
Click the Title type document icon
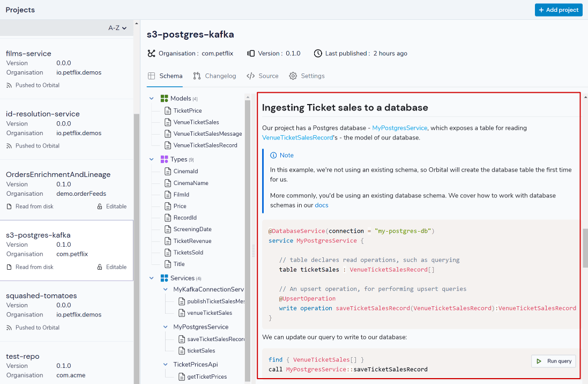click(168, 264)
